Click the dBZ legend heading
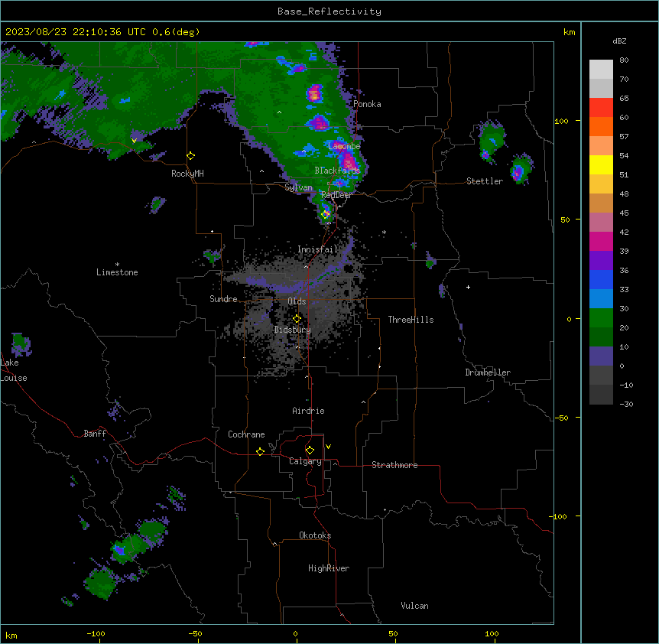 (619, 41)
